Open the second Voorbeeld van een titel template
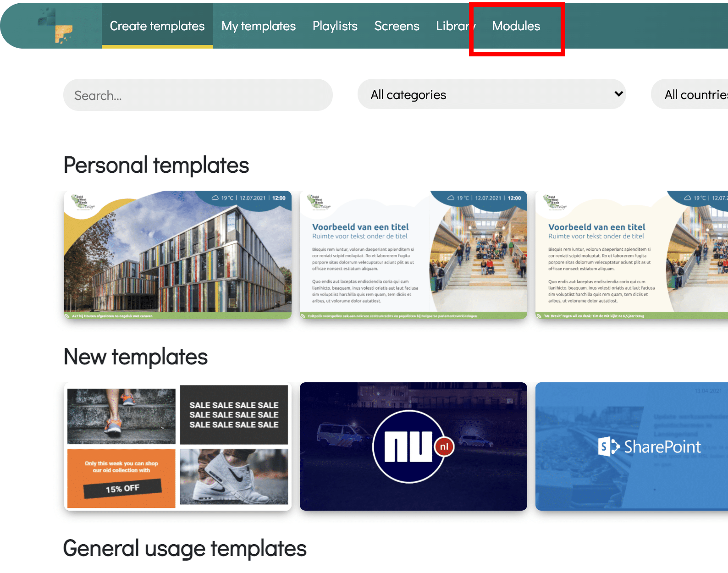The width and height of the screenshot is (728, 573). pyautogui.click(x=413, y=255)
